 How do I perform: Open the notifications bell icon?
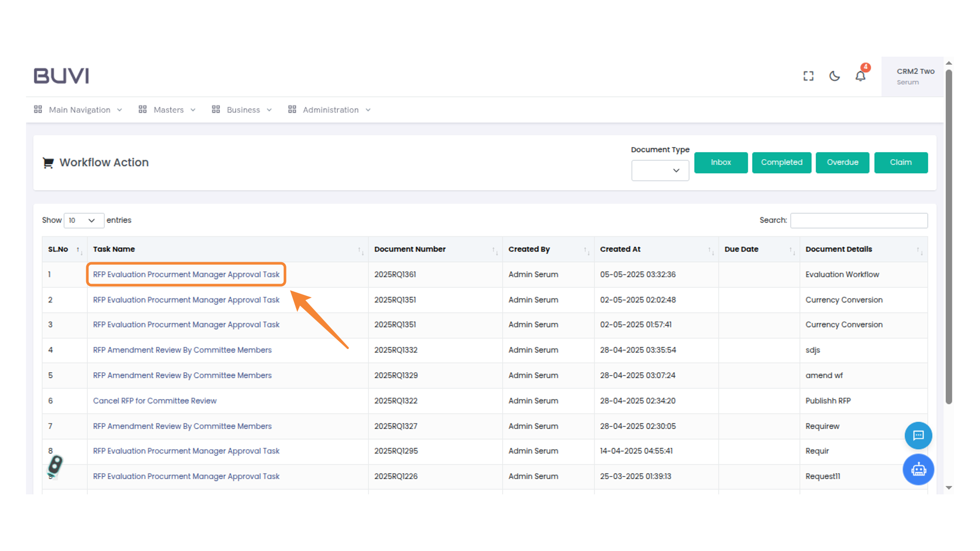[861, 76]
